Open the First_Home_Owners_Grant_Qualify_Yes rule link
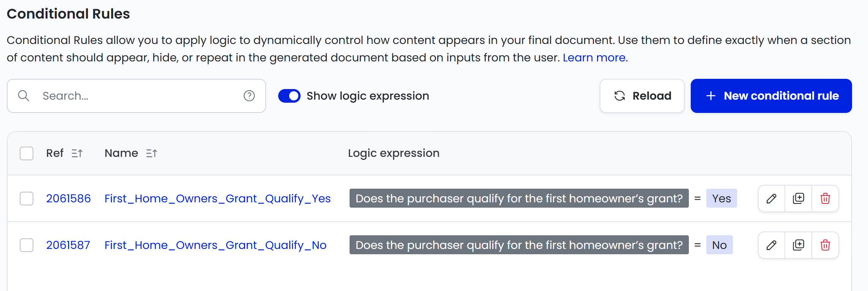Screen dimensions: 868x291 pos(217,199)
